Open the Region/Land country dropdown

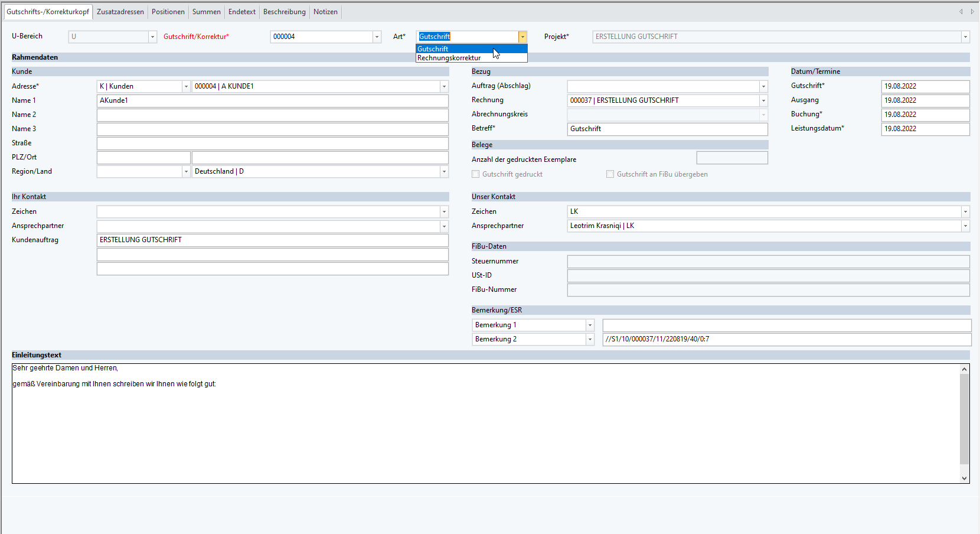click(x=443, y=171)
